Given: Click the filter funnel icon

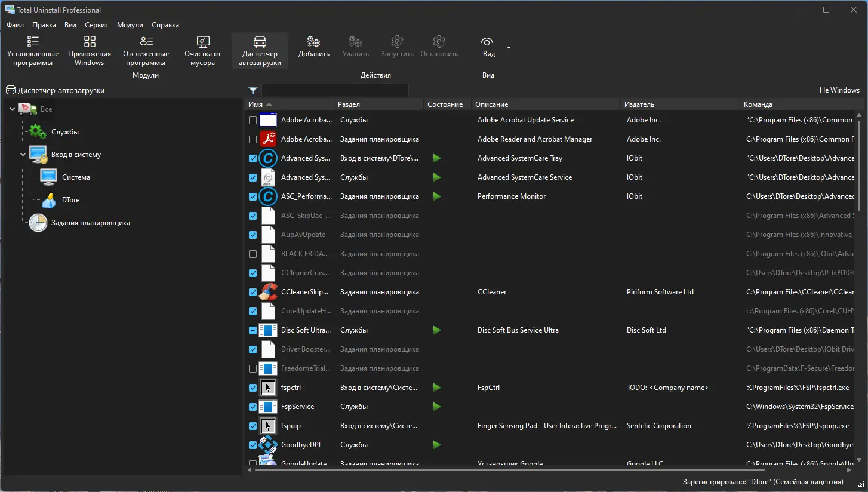Looking at the screenshot, I should click(x=253, y=90).
